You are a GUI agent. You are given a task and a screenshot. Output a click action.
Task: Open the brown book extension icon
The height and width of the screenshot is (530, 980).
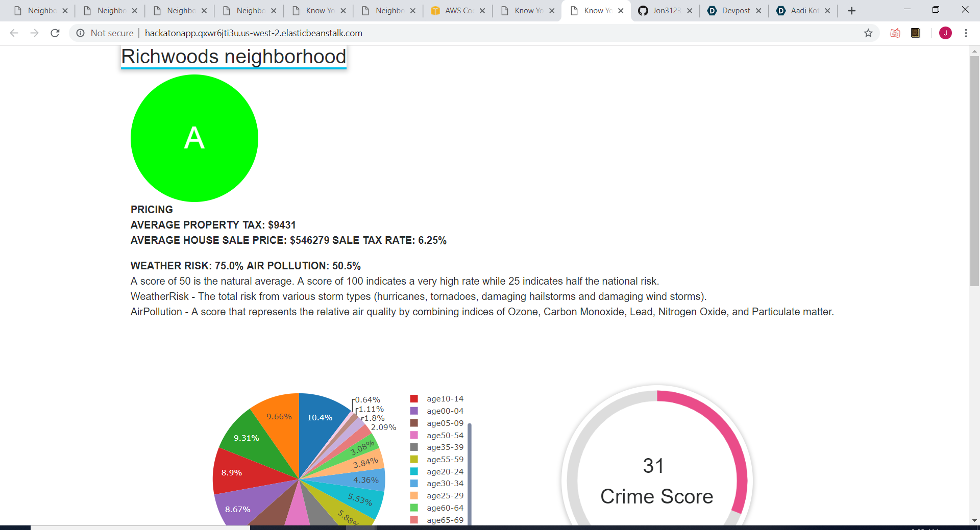click(x=915, y=33)
